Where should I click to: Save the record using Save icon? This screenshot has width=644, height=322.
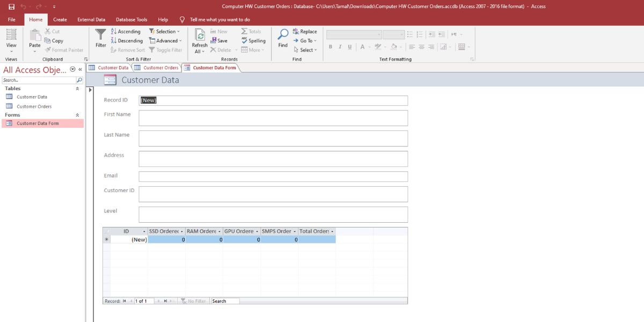point(219,41)
